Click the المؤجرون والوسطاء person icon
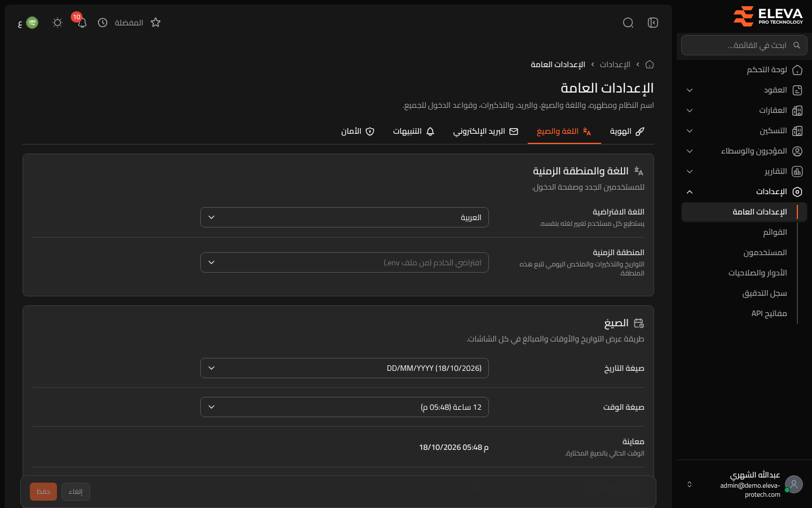812x508 pixels. click(x=797, y=151)
